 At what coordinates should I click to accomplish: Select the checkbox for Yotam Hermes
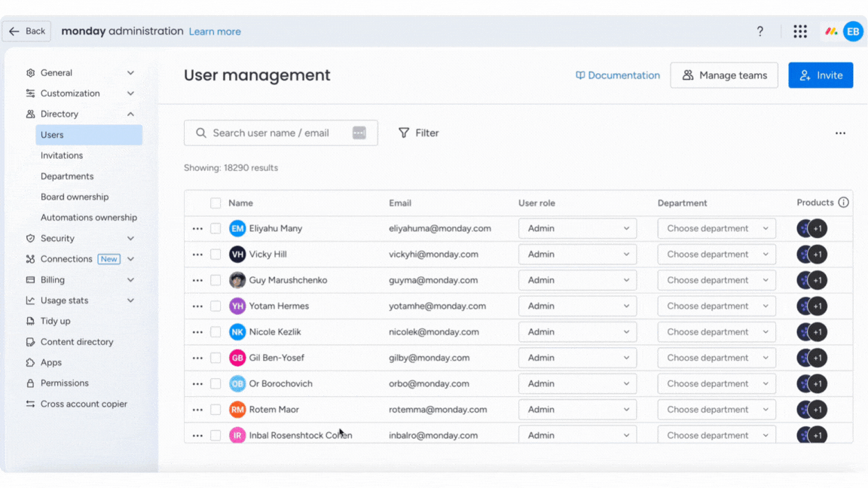coord(215,306)
